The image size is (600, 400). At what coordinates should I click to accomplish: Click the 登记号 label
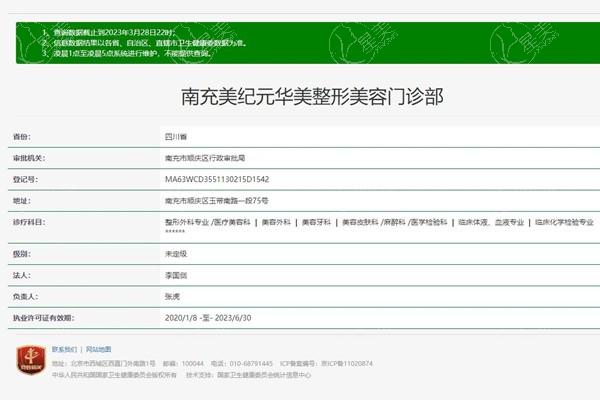coord(25,179)
